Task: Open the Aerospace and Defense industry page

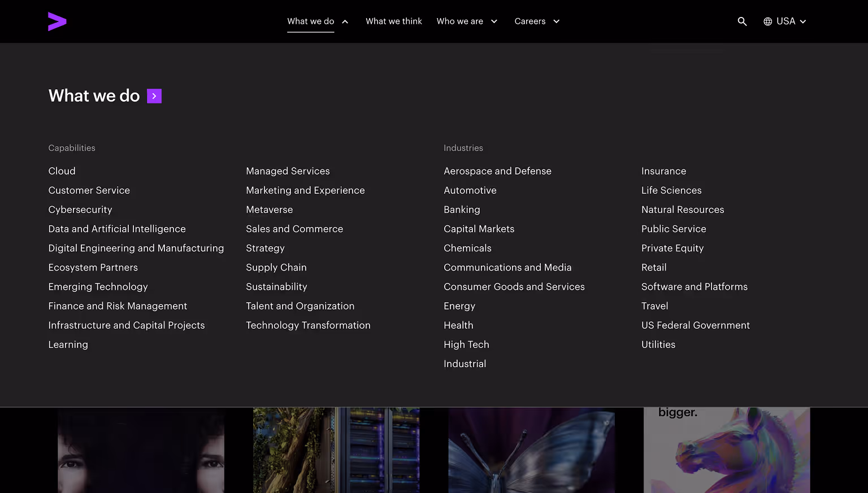Action: [x=497, y=171]
